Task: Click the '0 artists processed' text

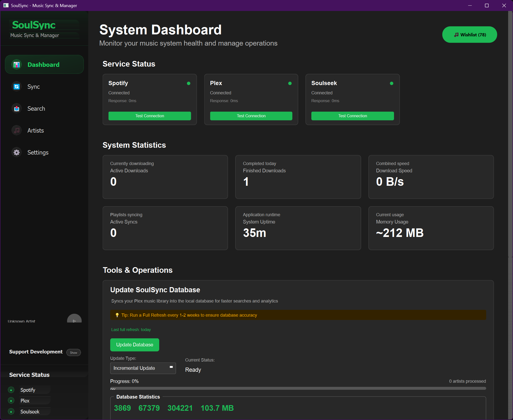Action: pos(467,381)
